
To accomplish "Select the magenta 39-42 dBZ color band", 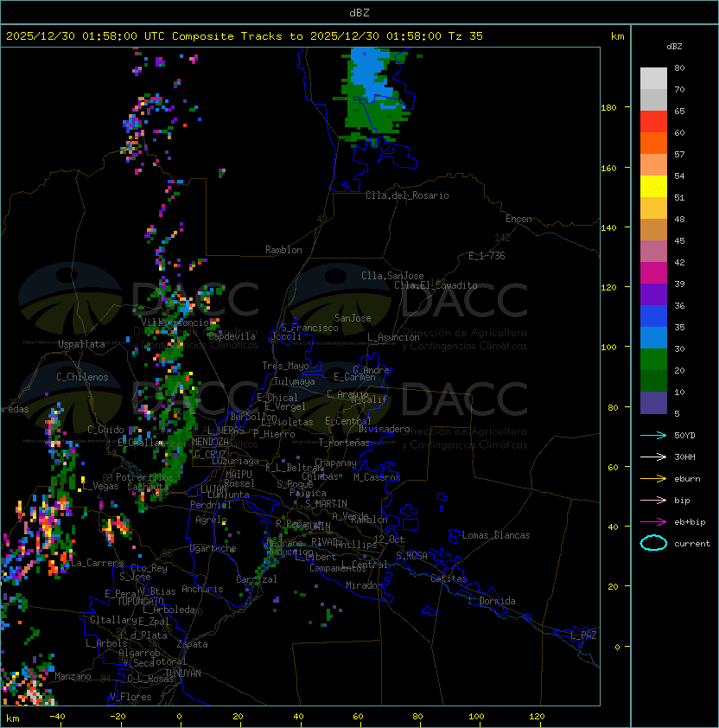I will click(x=653, y=273).
